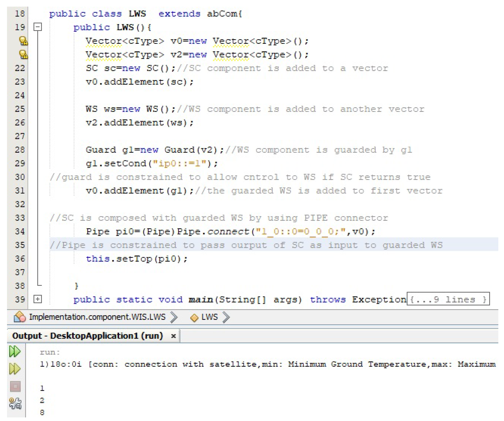504x421 pixels.
Task: Click line number 28 in the gutter
Action: click(20, 150)
